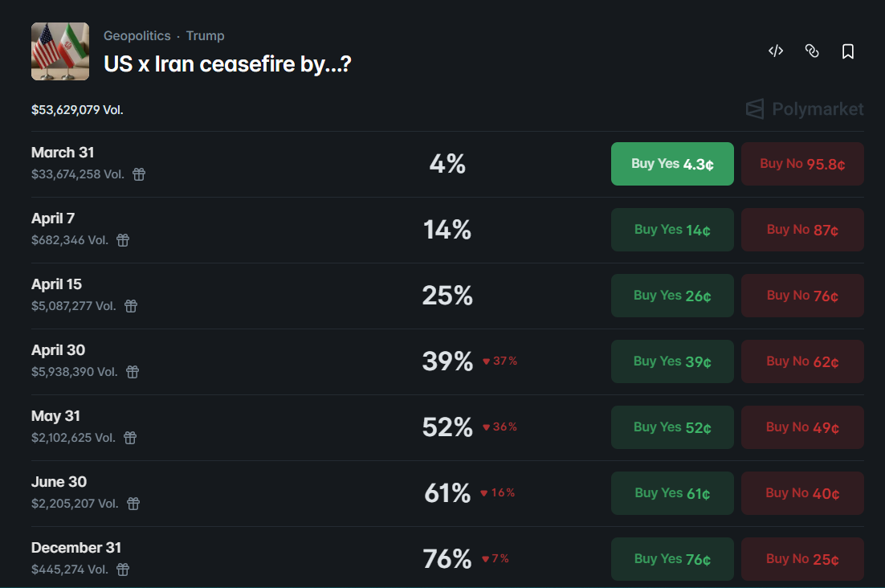Buy No at 25¢ for December 31
The height and width of the screenshot is (588, 885).
click(x=802, y=558)
